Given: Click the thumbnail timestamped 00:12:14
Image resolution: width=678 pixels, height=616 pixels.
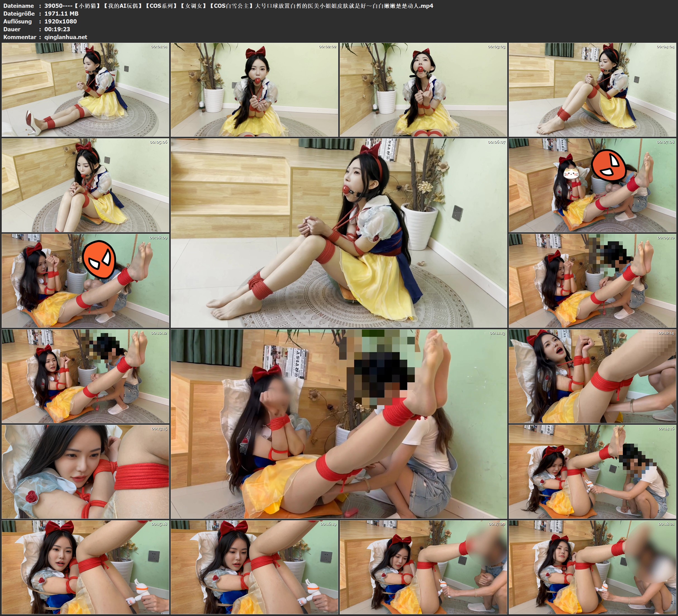Looking at the screenshot, I should 592,376.
